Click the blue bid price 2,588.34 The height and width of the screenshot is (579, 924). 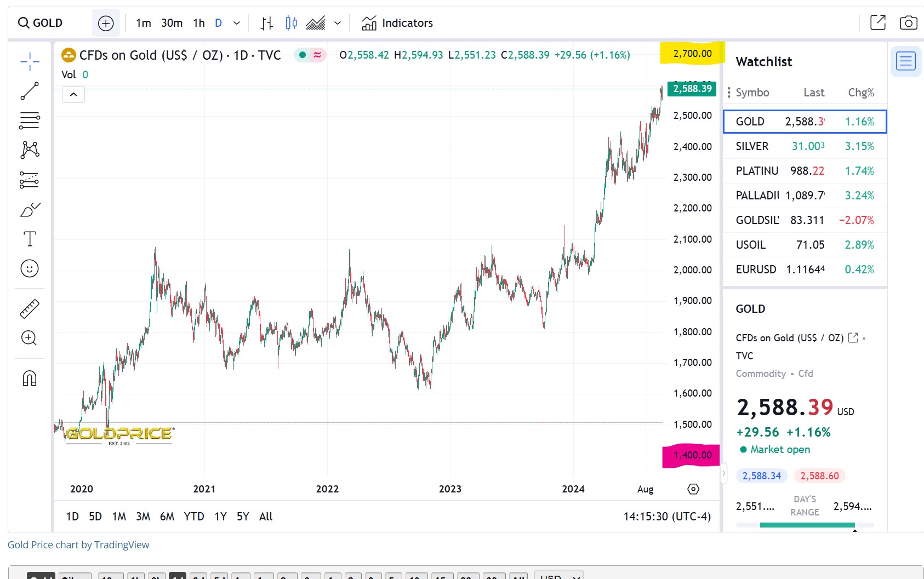coord(762,476)
